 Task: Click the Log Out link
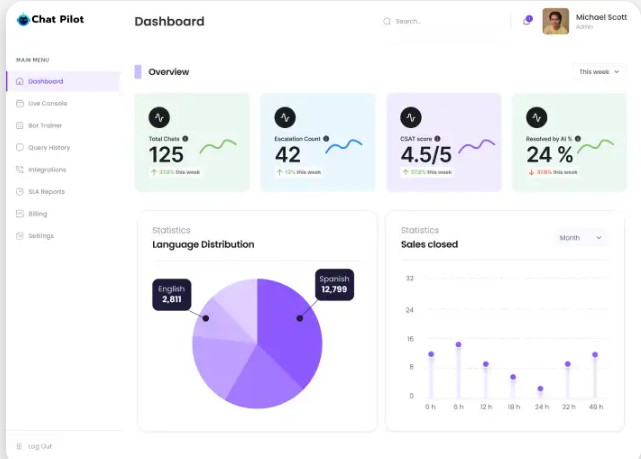tap(40, 446)
